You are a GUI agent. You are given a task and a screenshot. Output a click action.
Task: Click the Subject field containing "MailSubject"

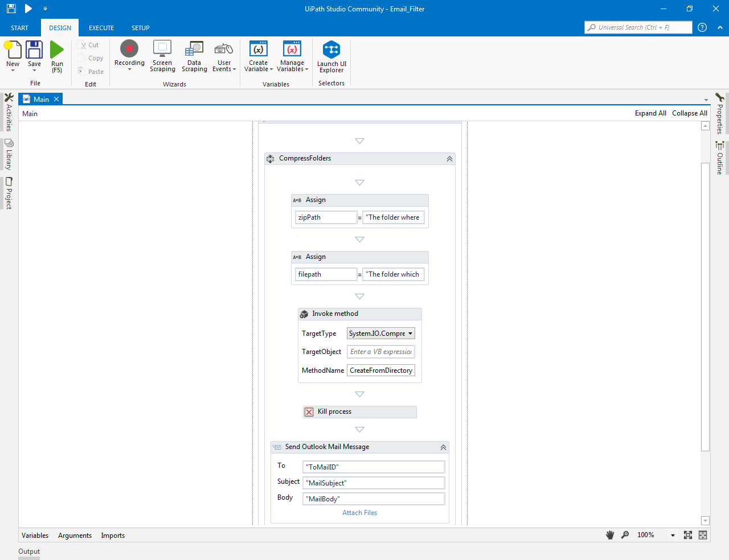point(374,483)
